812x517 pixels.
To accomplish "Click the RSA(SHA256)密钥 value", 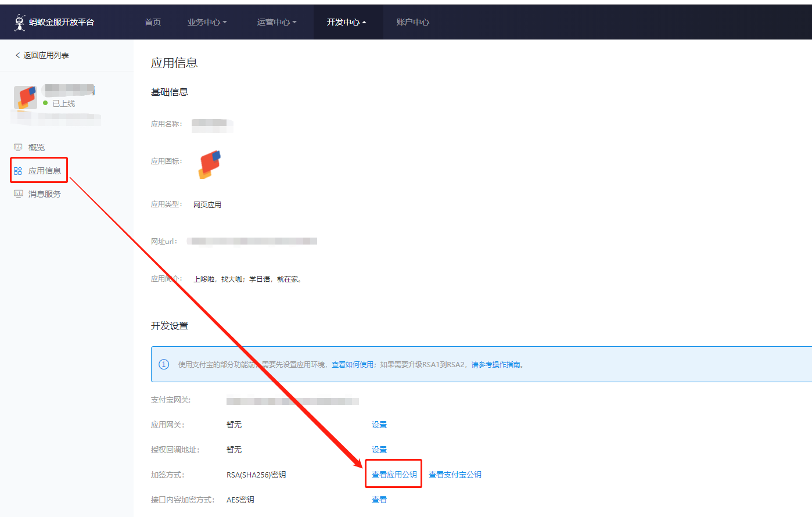I will tap(256, 475).
